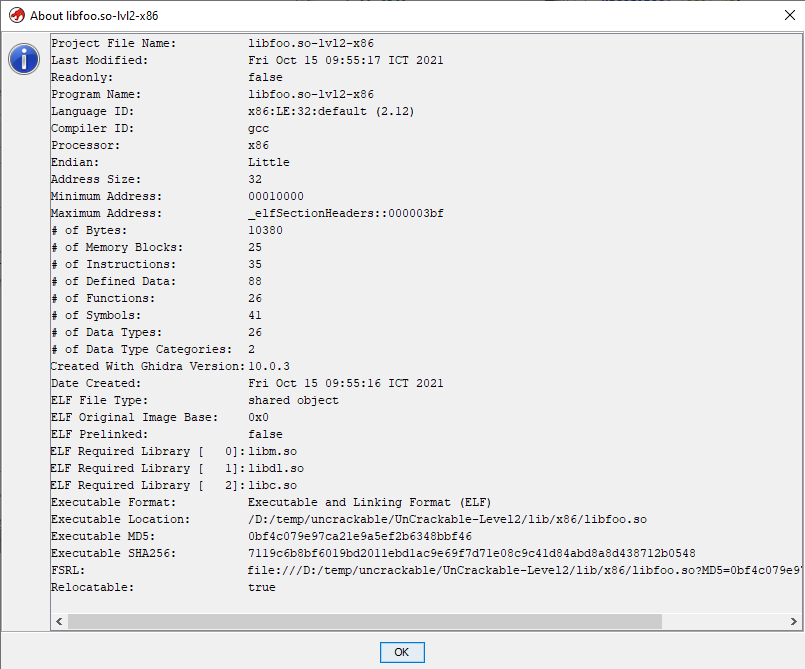This screenshot has width=805, height=669.
Task: Click empty scrollbar track right of thumb
Action: [720, 621]
